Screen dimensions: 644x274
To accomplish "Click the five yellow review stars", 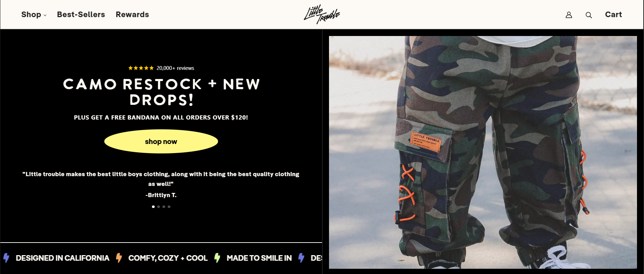I will pyautogui.click(x=141, y=68).
